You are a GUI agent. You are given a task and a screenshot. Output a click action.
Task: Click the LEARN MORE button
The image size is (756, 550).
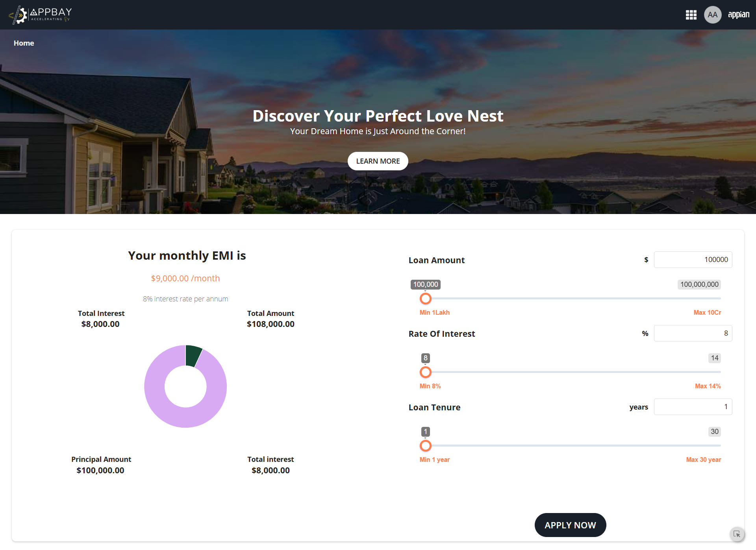pyautogui.click(x=378, y=161)
